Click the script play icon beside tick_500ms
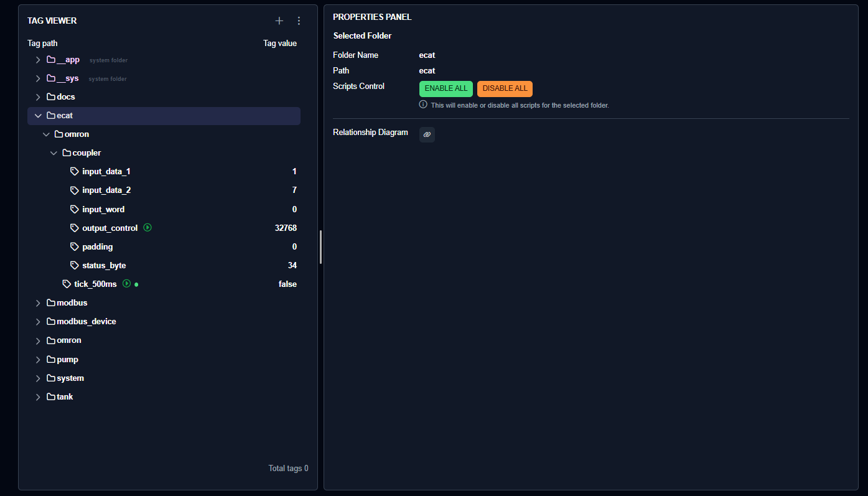This screenshot has width=868, height=496. pyautogui.click(x=127, y=284)
